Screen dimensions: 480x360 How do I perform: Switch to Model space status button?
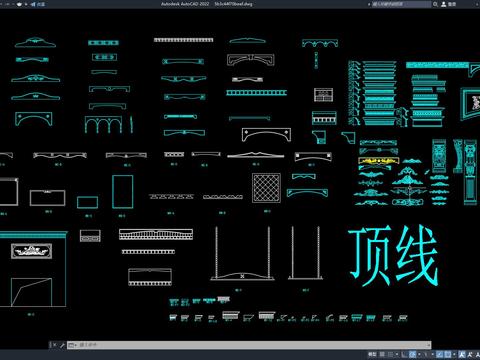[x=372, y=354]
